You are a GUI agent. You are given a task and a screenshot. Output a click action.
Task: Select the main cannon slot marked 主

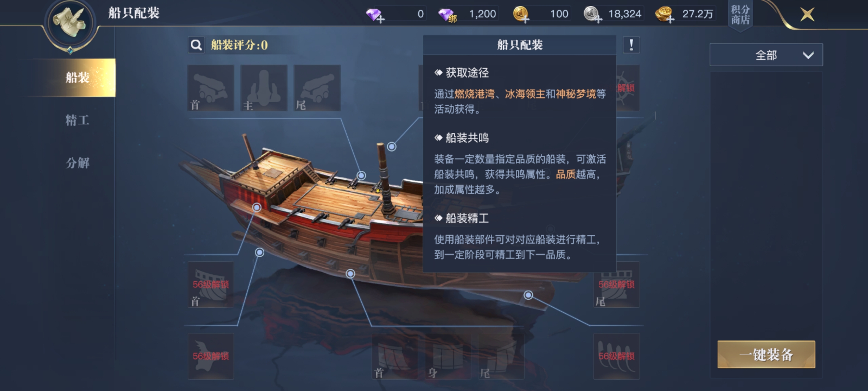coord(264,88)
